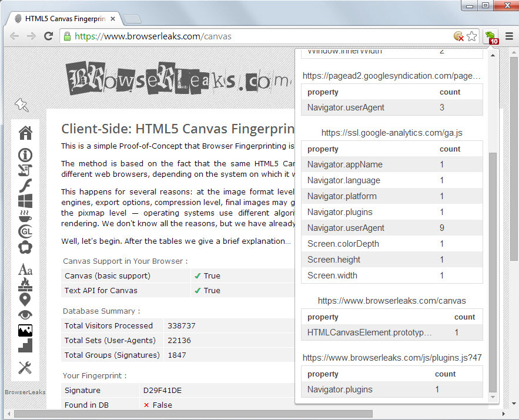Select the WebGL fingerprint icon labeled GL
Image resolution: width=519 pixels, height=420 pixels.
25,231
